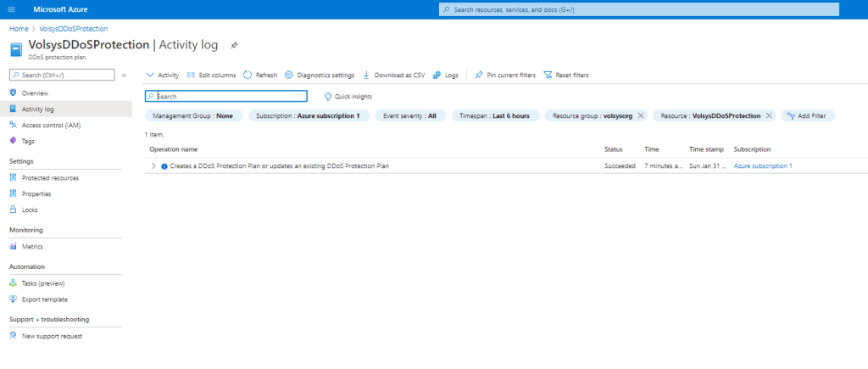
Task: Remove the Resource group volsysorg filter
Action: click(x=641, y=115)
